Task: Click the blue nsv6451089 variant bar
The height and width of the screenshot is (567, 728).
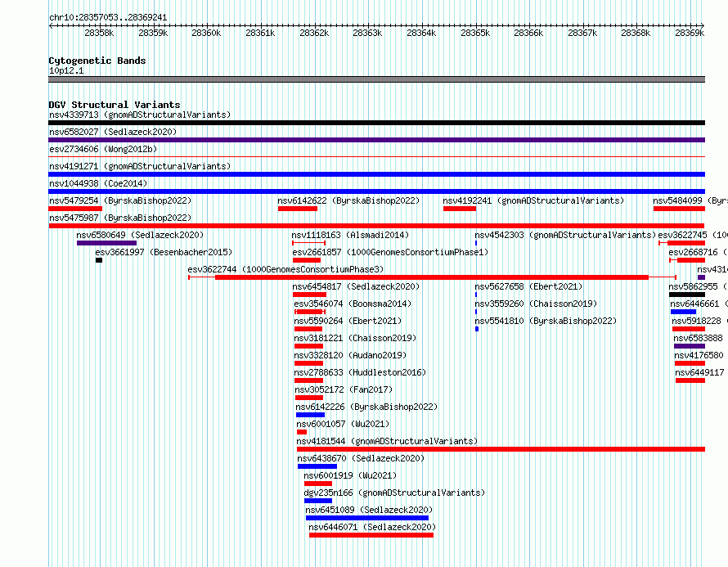Action: (367, 518)
